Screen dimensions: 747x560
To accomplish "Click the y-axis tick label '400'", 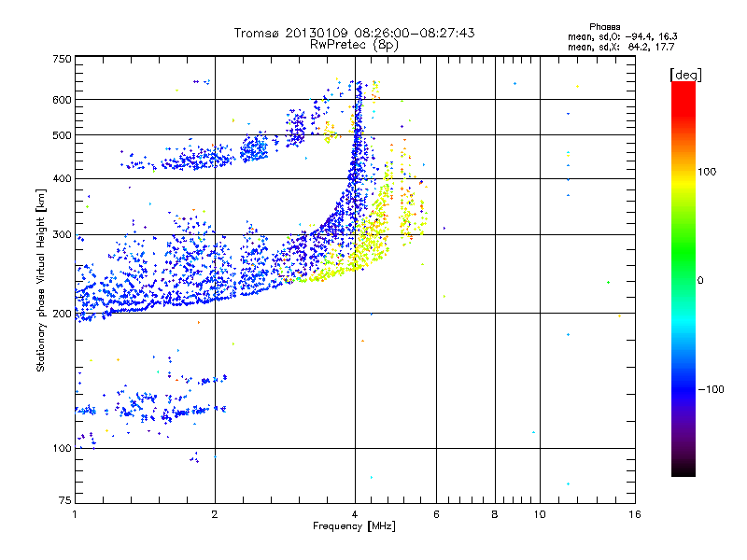I will [62, 179].
